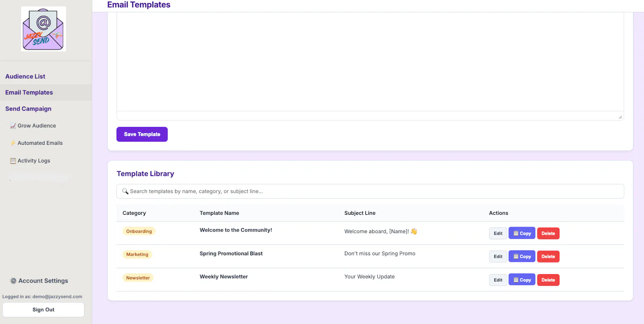Delete the Welcome to the Community template
Viewport: 644px width, 324px height.
(548, 233)
